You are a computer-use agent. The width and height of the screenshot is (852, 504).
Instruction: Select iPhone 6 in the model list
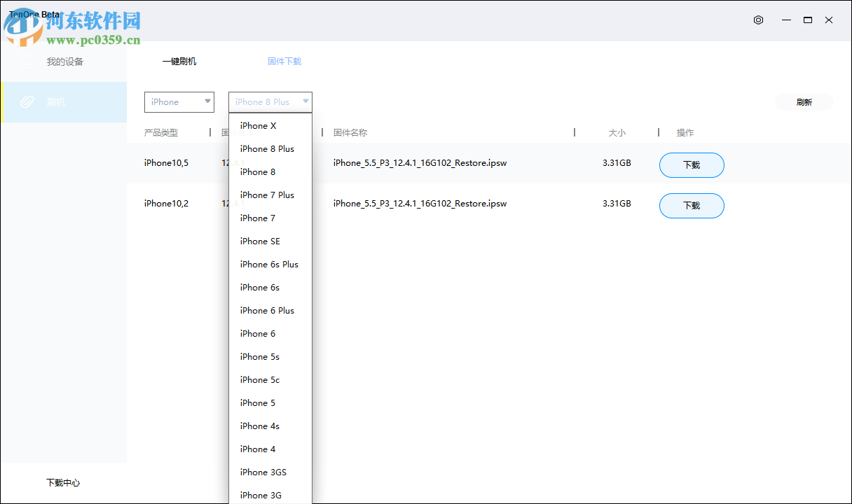pos(270,334)
